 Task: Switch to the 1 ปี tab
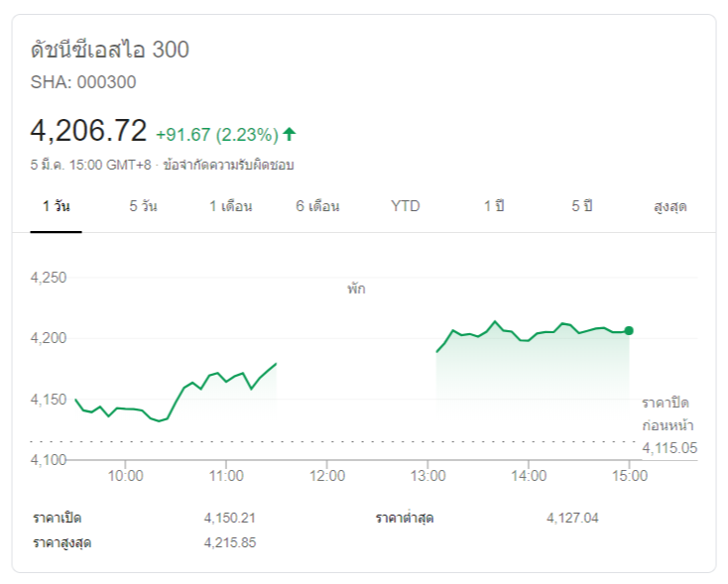tap(494, 206)
